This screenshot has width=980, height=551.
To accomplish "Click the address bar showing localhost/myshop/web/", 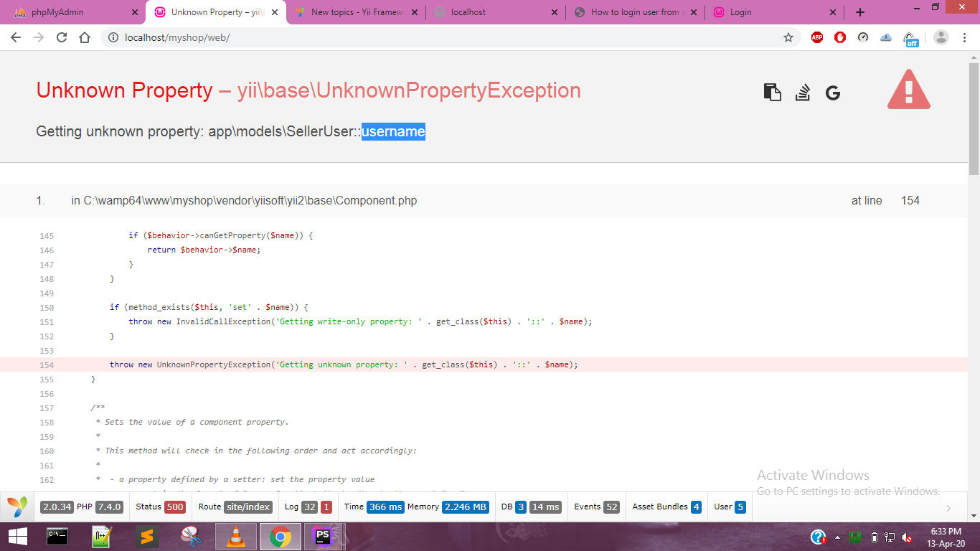I will point(430,37).
